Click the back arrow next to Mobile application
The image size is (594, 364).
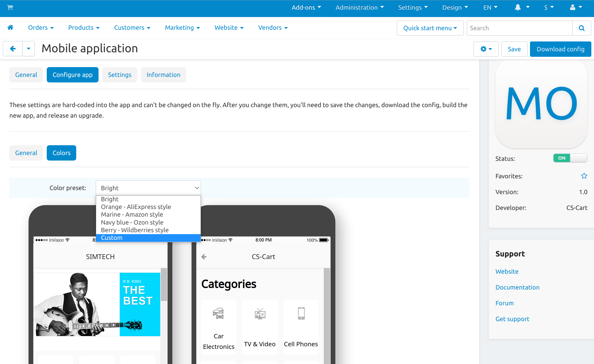[x=13, y=49]
